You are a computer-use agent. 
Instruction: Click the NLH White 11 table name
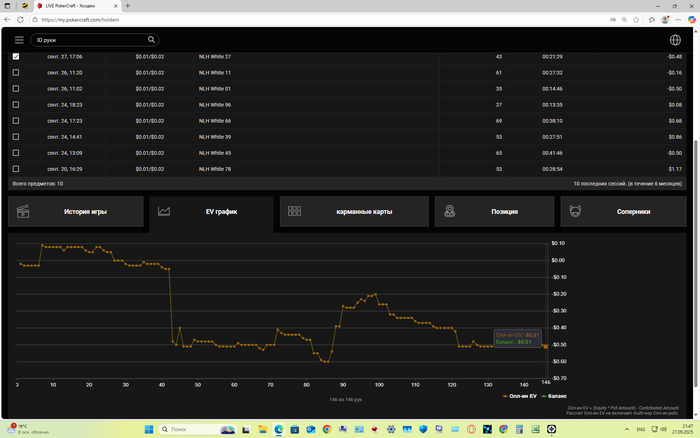[215, 73]
